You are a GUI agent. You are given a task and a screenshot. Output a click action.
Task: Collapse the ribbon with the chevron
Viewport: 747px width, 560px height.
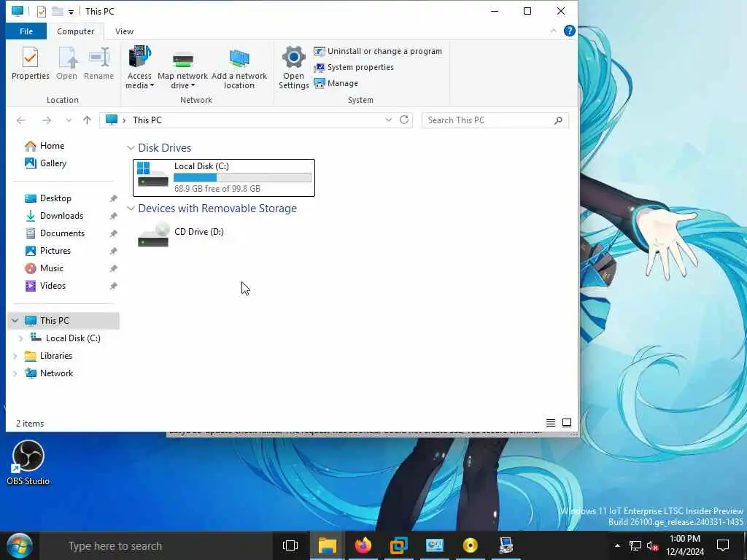(553, 31)
